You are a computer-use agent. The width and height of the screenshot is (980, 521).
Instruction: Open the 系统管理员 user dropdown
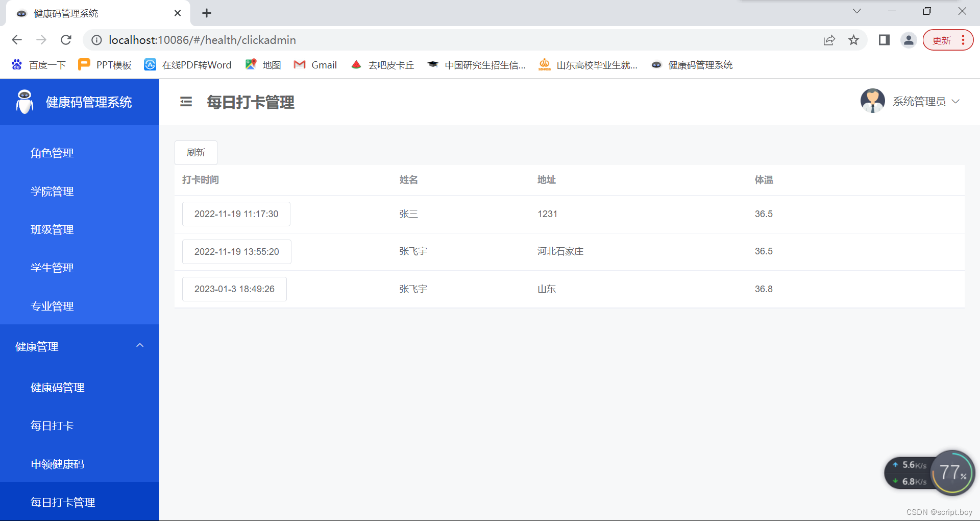pyautogui.click(x=926, y=102)
